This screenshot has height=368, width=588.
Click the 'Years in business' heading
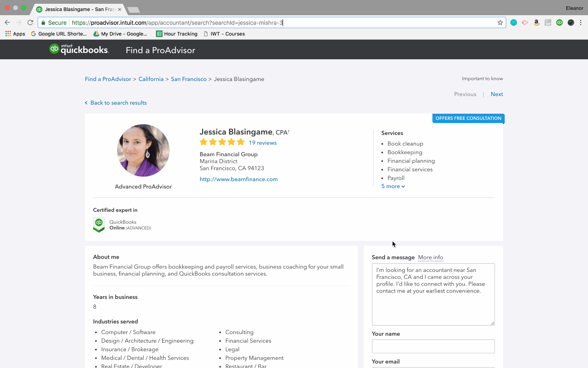[115, 297]
